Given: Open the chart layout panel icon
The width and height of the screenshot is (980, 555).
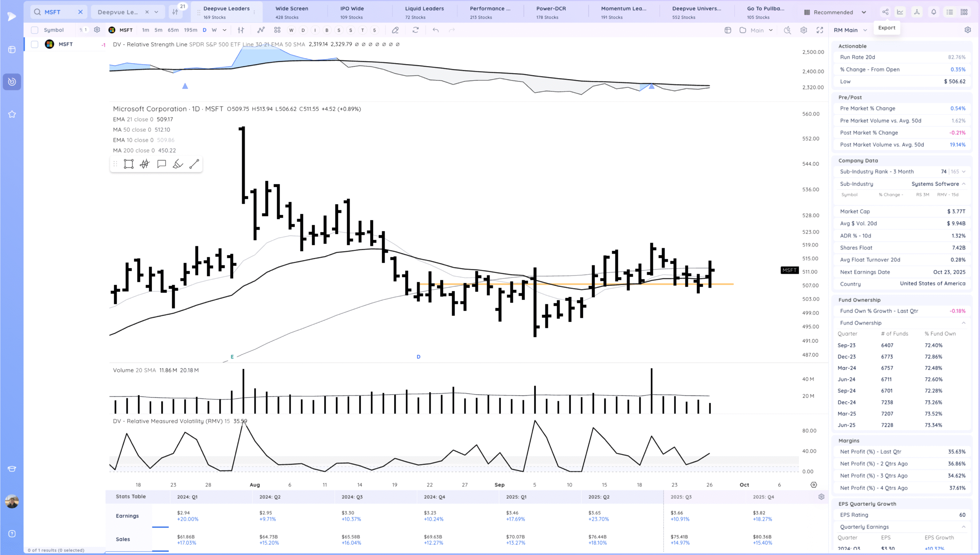Looking at the screenshot, I should [x=728, y=30].
